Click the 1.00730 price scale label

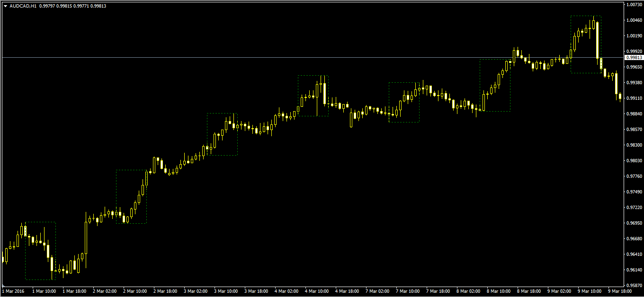click(x=634, y=5)
